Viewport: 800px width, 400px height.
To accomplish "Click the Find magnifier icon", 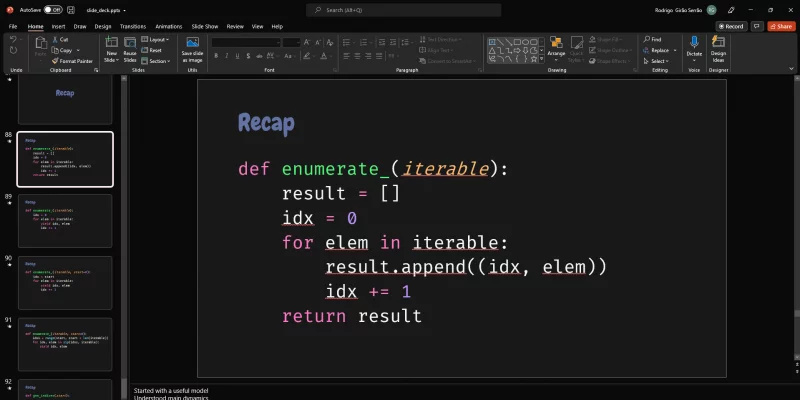I will (x=646, y=39).
